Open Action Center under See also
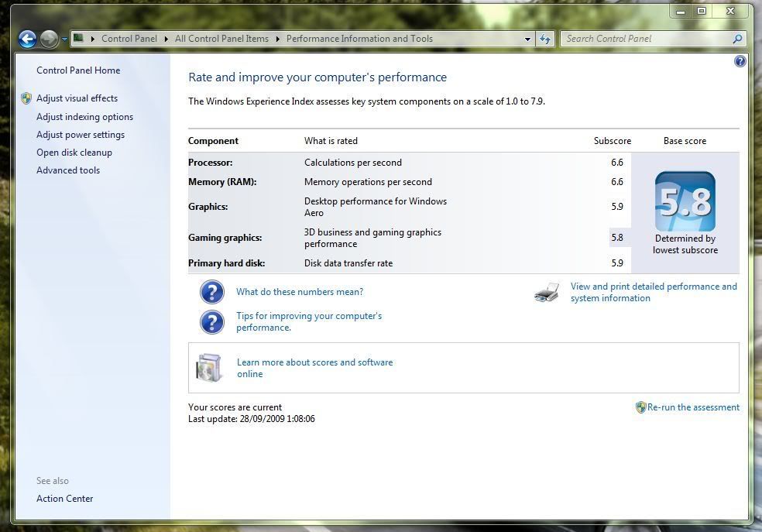 pyautogui.click(x=64, y=499)
